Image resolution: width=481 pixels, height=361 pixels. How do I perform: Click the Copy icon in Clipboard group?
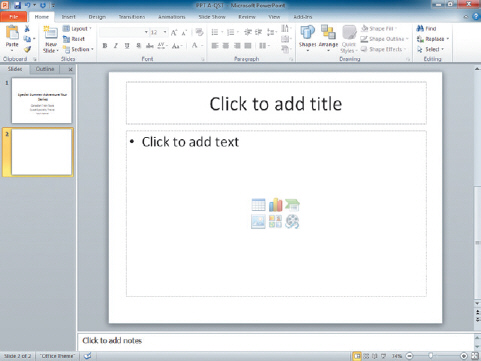pos(27,39)
